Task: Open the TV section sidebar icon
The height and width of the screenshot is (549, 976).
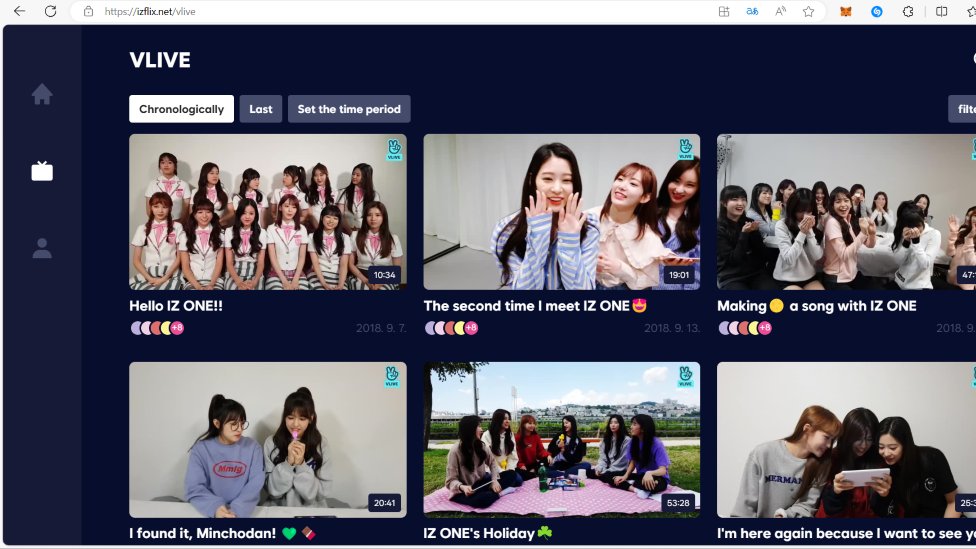Action: (x=42, y=171)
